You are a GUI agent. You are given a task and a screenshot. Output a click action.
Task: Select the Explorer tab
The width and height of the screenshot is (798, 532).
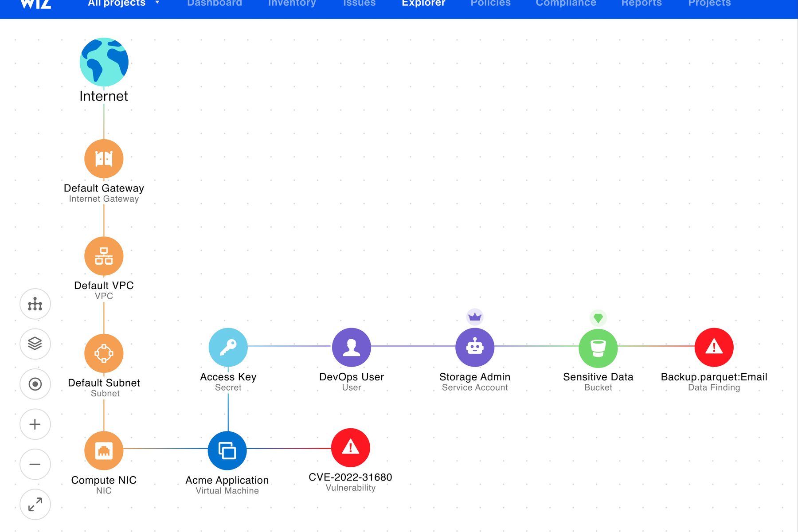pyautogui.click(x=423, y=4)
